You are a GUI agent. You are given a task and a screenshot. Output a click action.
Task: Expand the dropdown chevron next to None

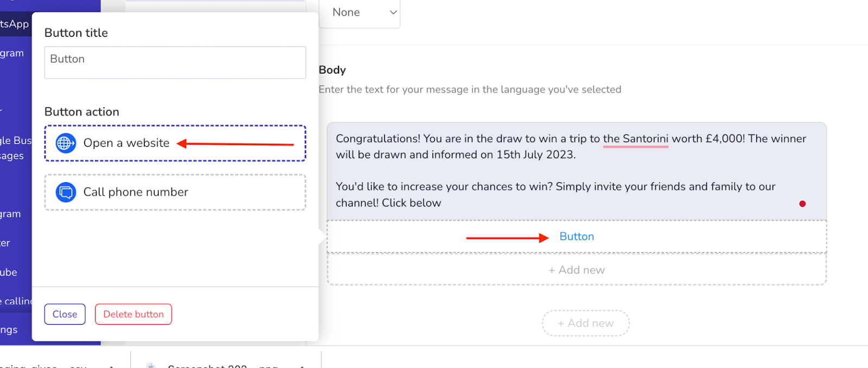(x=393, y=12)
